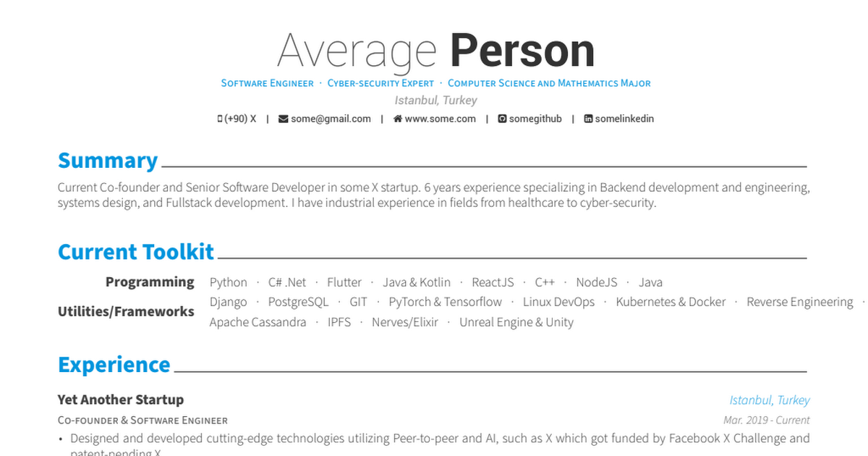This screenshot has width=868, height=456.
Task: Visit the www.some.com website link
Action: 440,119
